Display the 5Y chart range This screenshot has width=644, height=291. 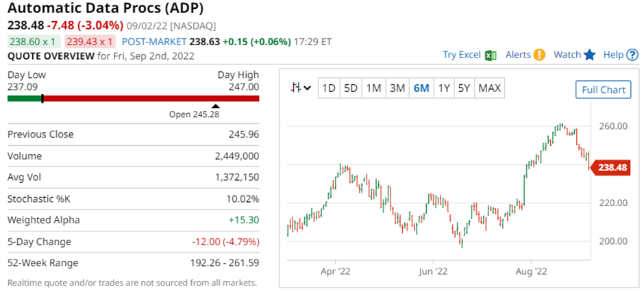click(x=464, y=88)
